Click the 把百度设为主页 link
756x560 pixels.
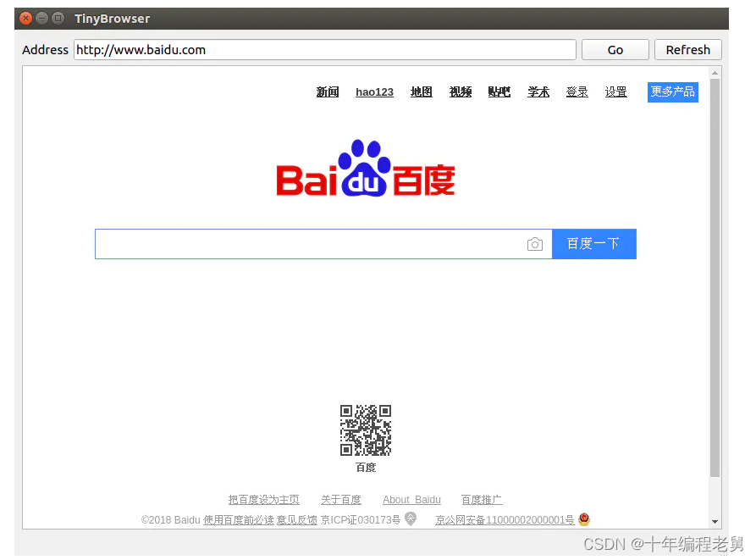[x=264, y=500]
